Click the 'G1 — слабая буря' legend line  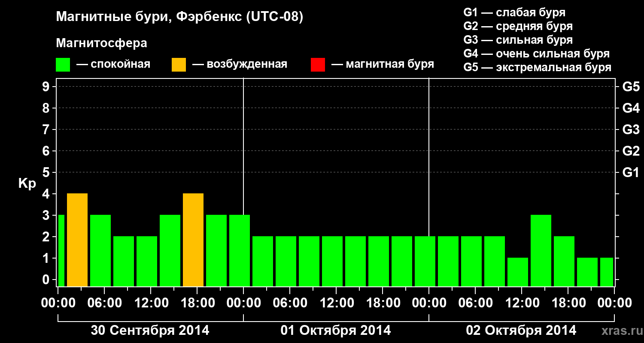point(514,12)
